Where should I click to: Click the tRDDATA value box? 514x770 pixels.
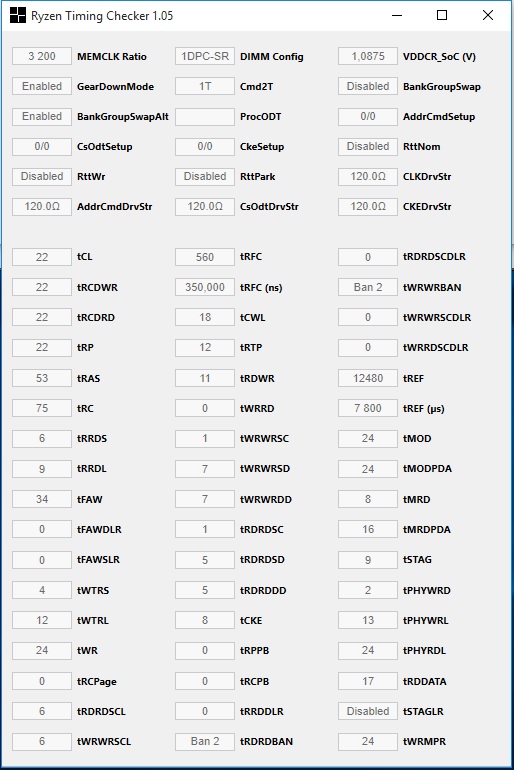(x=368, y=681)
